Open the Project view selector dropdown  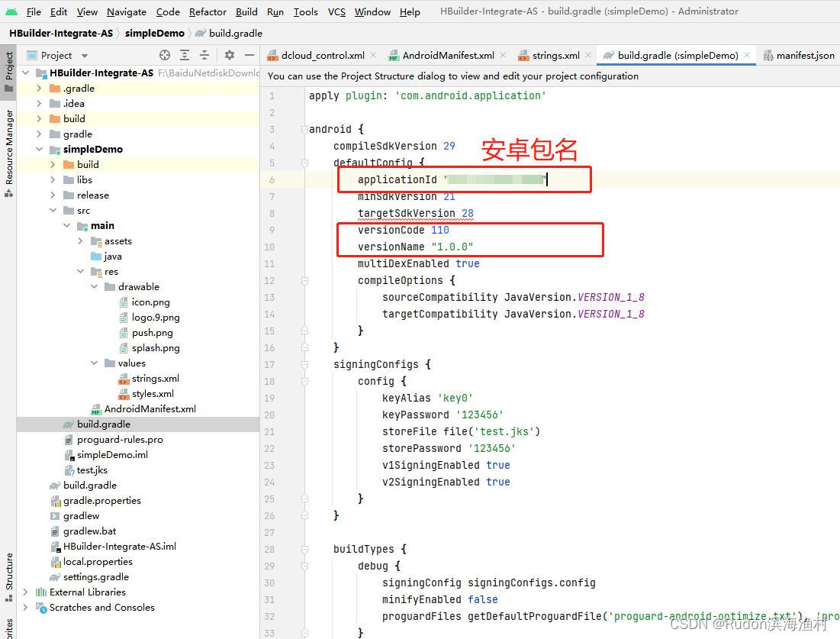(x=85, y=55)
